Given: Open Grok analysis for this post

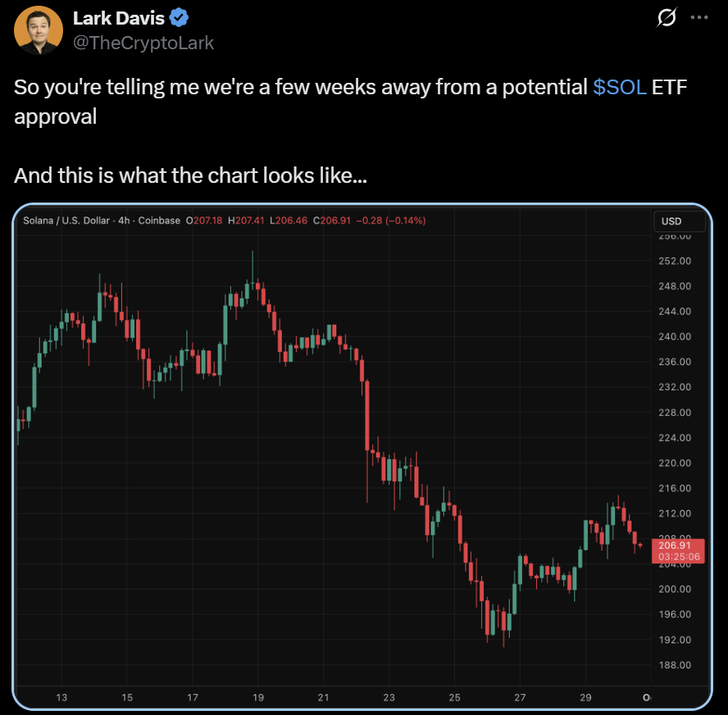Looking at the screenshot, I should point(667,16).
